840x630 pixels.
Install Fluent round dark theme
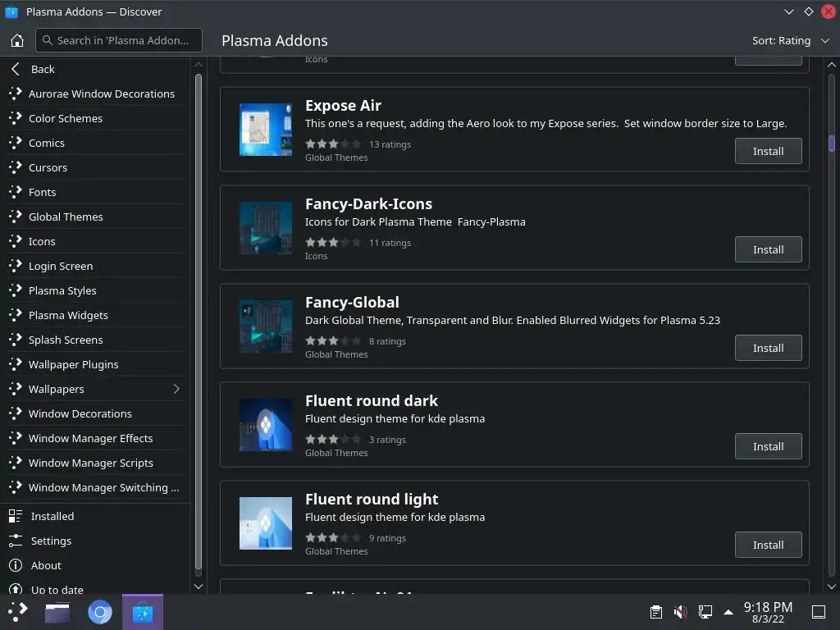[768, 447]
